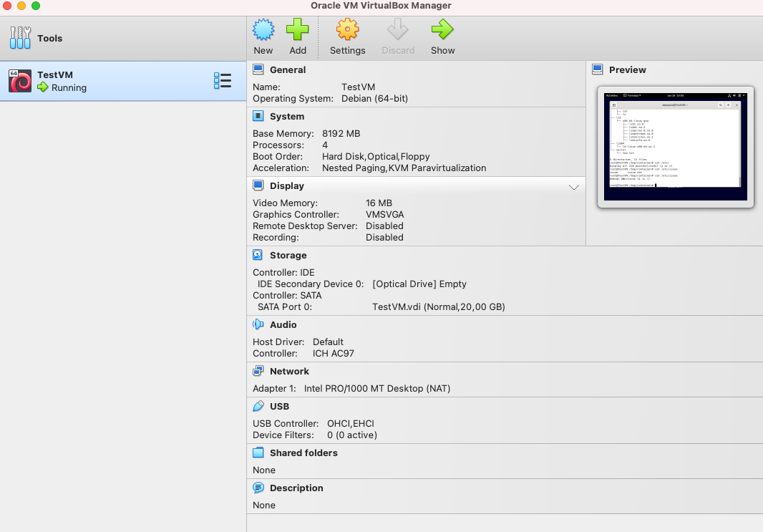The height and width of the screenshot is (532, 763).
Task: Click the green Running state arrow icon
Action: (43, 87)
